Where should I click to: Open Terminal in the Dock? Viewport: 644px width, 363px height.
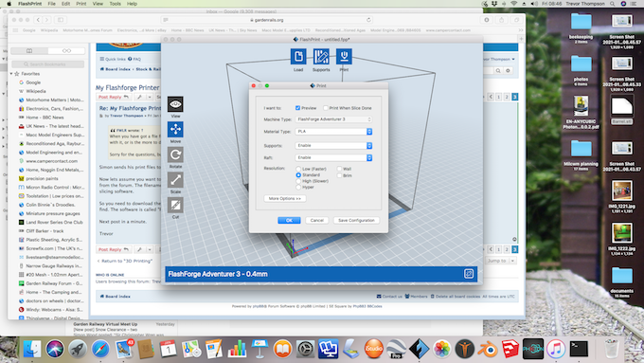[579, 349]
